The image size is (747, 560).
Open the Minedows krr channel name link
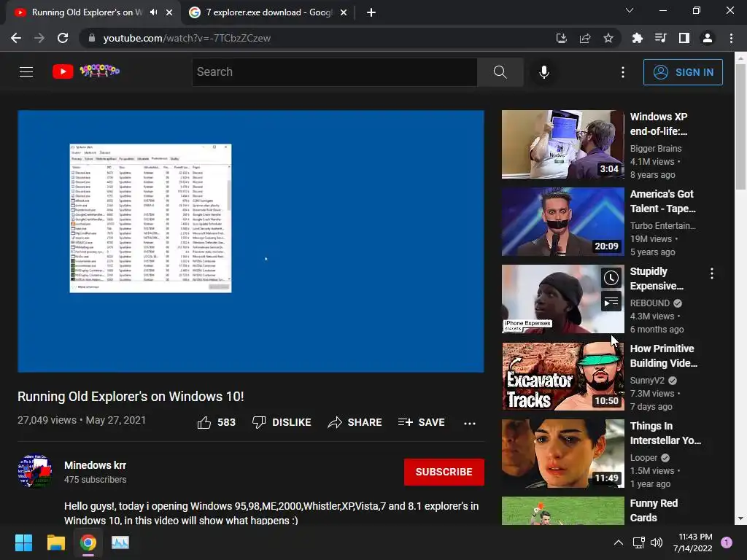pos(96,465)
